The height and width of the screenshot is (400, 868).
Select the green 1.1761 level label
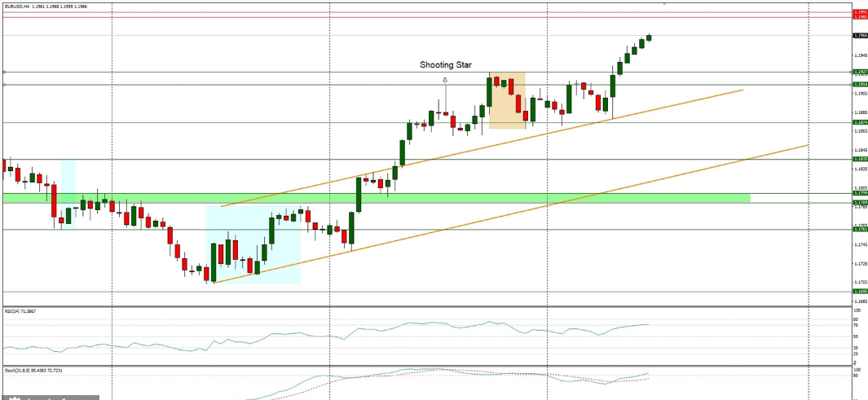pos(860,229)
